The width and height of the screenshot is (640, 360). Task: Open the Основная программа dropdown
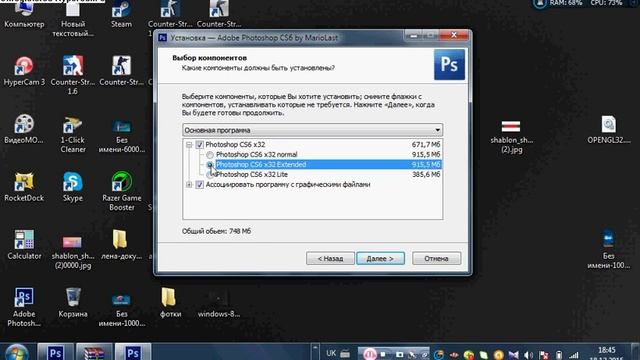313,130
